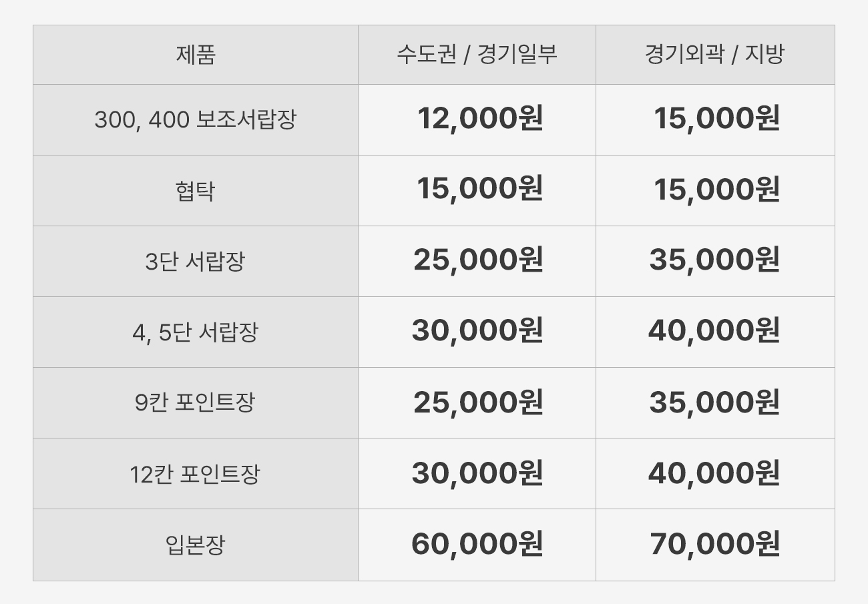Select the 협탁 product cell
The image size is (868, 604).
coord(195,192)
